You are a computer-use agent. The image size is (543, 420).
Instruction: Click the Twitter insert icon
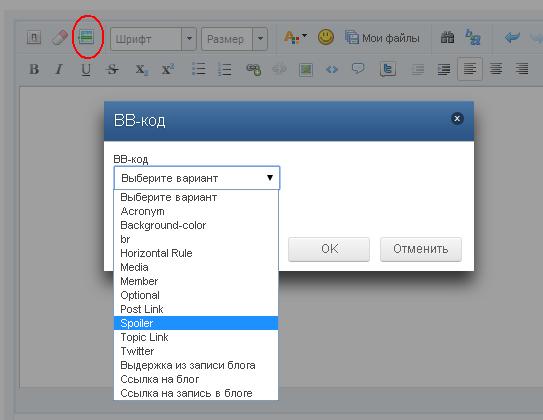coord(388,69)
